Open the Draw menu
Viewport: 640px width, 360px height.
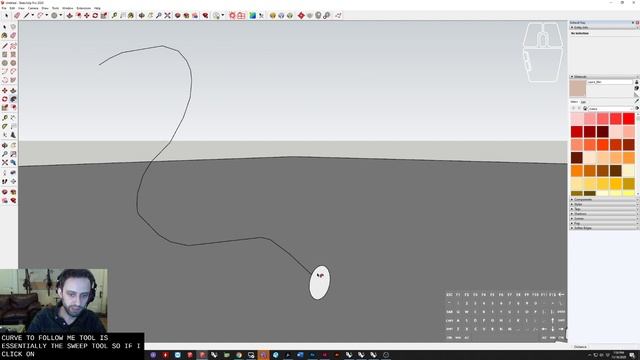(45, 8)
